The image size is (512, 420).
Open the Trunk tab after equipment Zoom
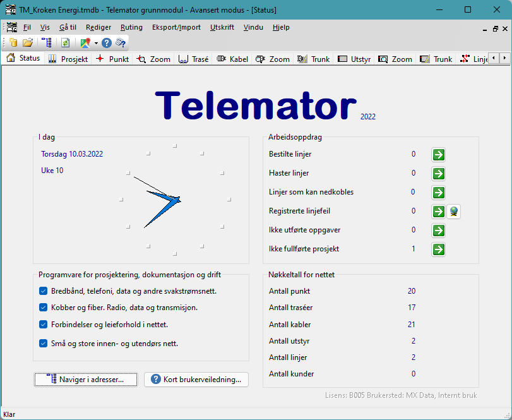(436, 59)
